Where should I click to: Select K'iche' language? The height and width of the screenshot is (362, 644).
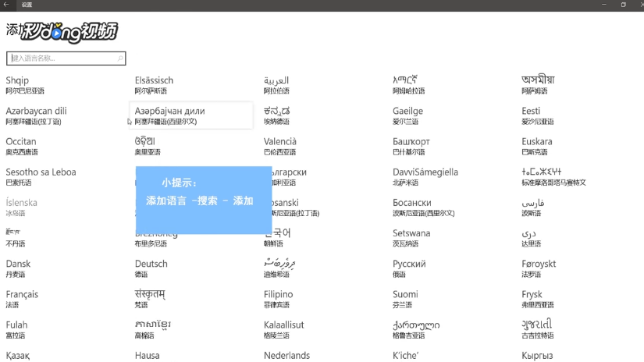(405, 356)
